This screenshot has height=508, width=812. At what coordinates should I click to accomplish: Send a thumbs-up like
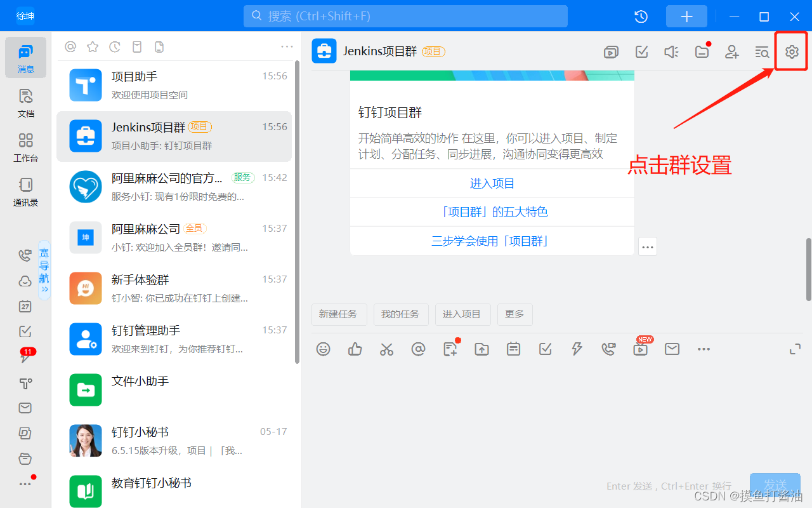point(355,349)
